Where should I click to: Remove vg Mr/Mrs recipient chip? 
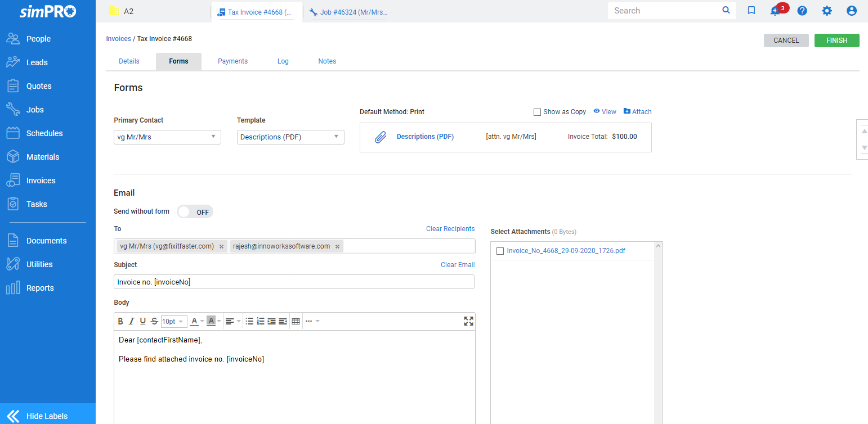222,247
